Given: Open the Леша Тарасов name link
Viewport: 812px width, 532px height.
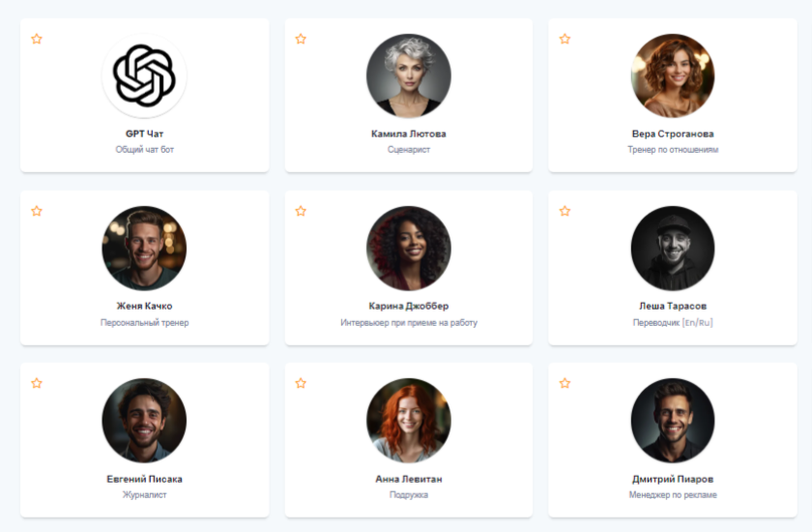Looking at the screenshot, I should 673,307.
